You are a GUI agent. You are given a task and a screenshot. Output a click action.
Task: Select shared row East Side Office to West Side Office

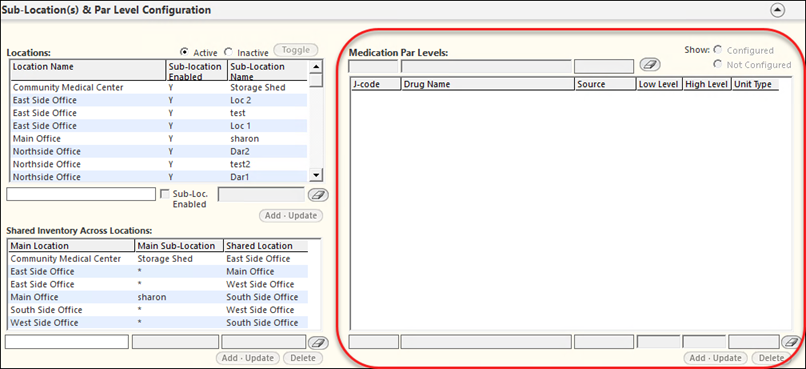point(158,284)
